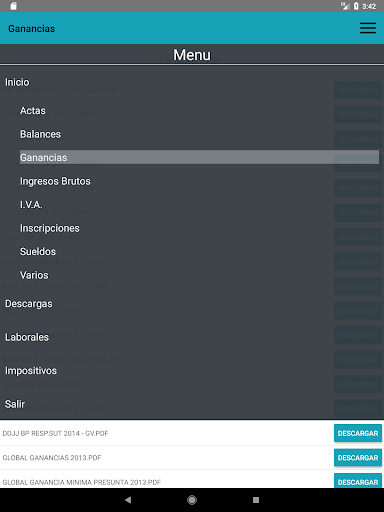Expand the Impositivos menu section
This screenshot has height=512, width=384.
(x=31, y=370)
